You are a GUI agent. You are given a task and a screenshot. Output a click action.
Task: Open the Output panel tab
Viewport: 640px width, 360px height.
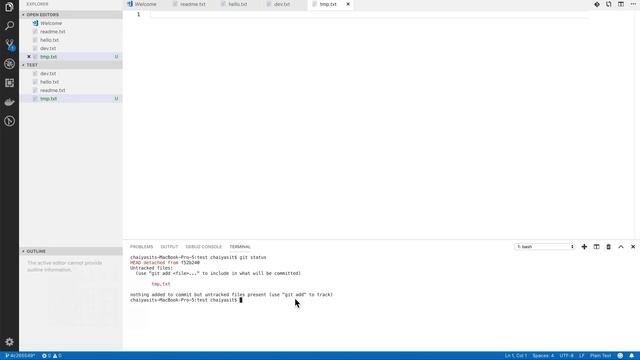coord(169,247)
